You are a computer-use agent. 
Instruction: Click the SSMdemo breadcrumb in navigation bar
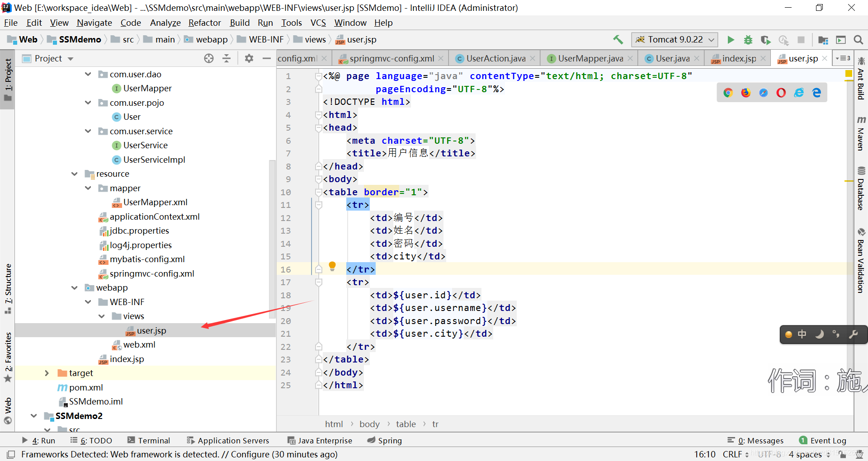click(75, 40)
